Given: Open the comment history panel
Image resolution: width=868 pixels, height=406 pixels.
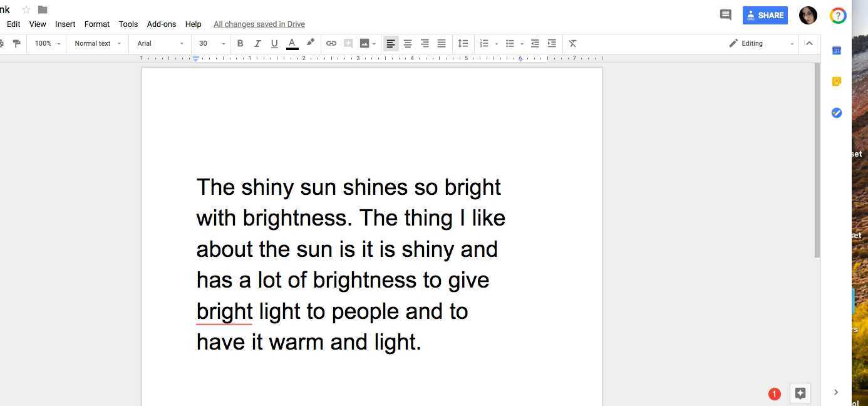Looking at the screenshot, I should click(x=725, y=14).
